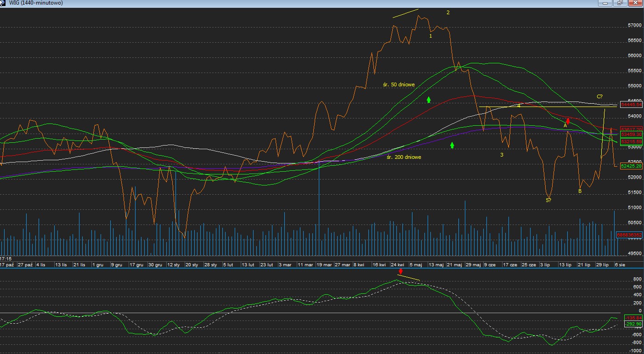Select the '5?' wave label

pos(548,200)
